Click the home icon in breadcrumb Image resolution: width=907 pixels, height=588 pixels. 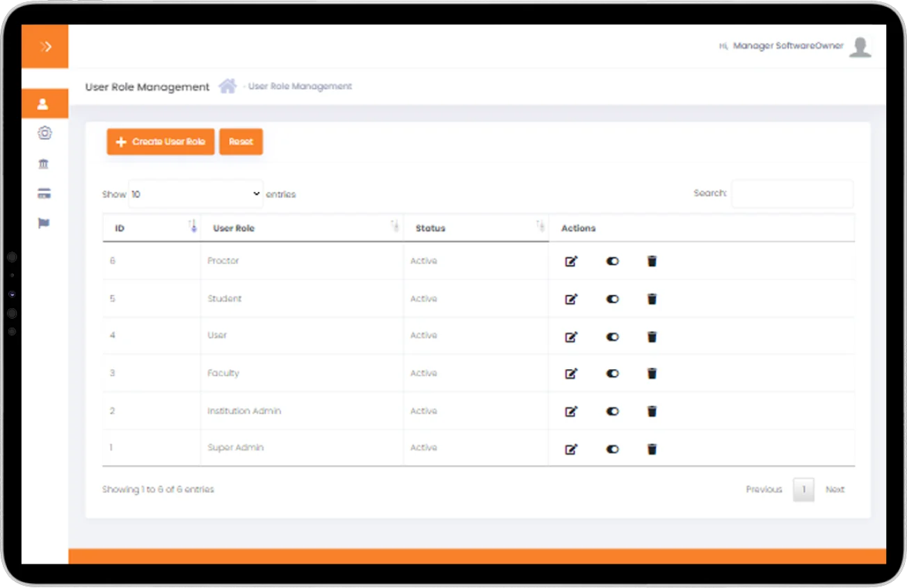[x=227, y=87]
